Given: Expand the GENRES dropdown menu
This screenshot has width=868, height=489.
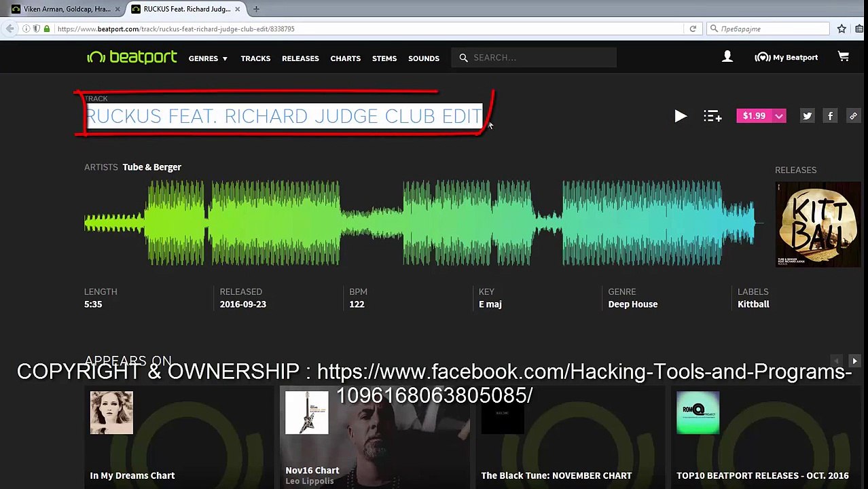Looking at the screenshot, I should click(x=208, y=58).
